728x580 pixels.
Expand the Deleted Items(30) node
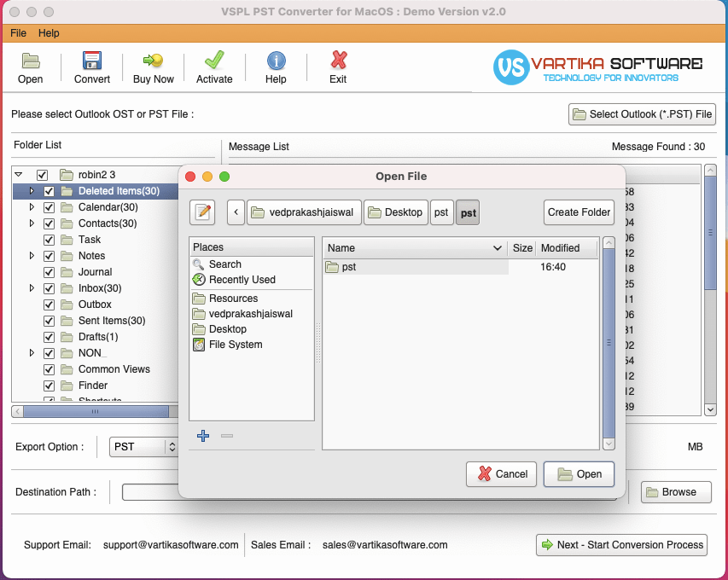(32, 191)
